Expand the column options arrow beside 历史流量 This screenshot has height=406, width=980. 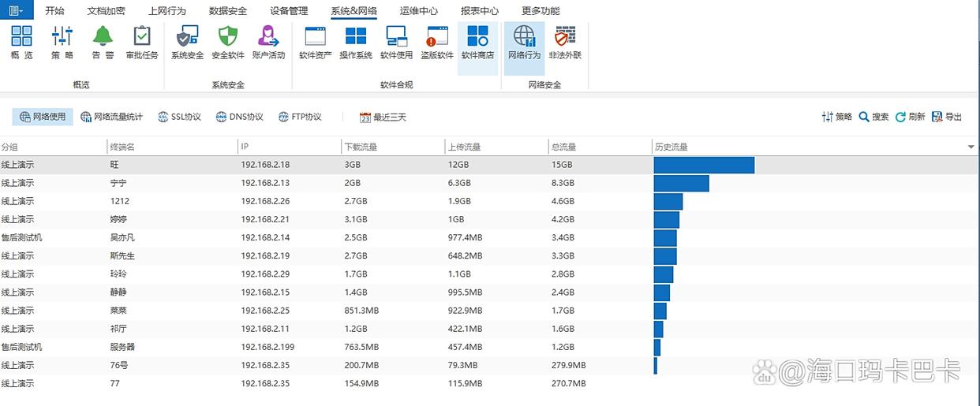click(x=971, y=147)
